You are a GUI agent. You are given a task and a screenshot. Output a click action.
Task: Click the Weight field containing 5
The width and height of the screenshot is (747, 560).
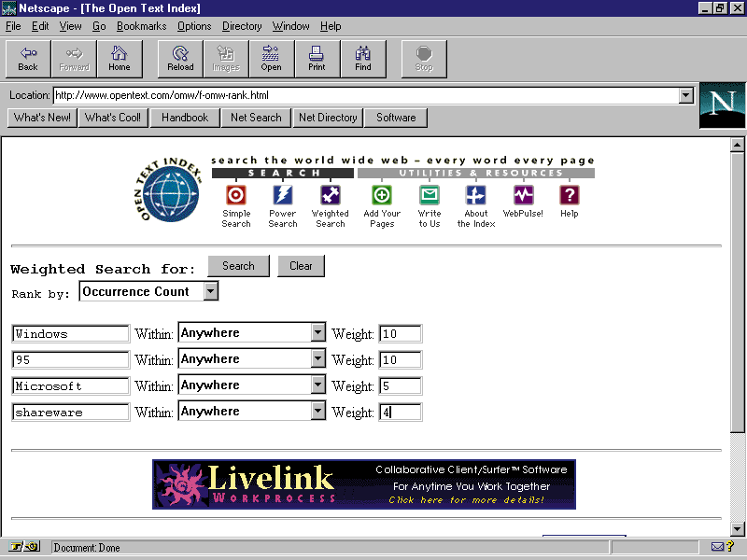[x=401, y=385]
